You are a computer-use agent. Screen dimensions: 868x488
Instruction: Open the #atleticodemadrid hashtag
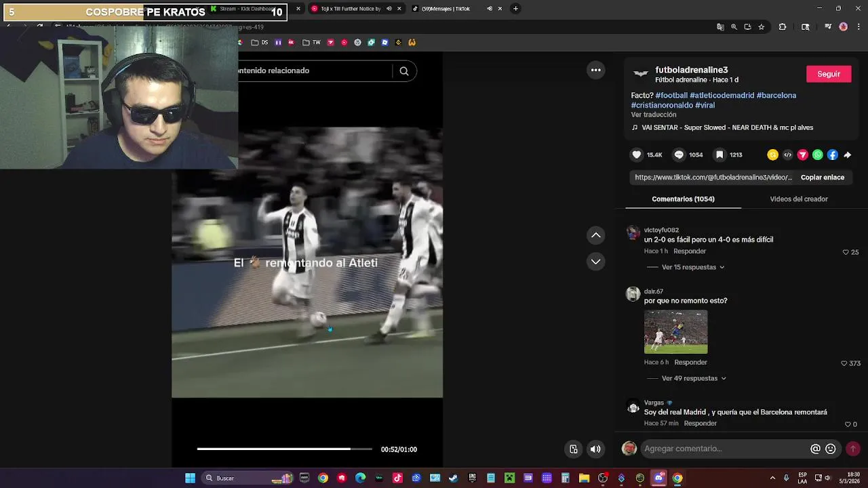(x=722, y=96)
